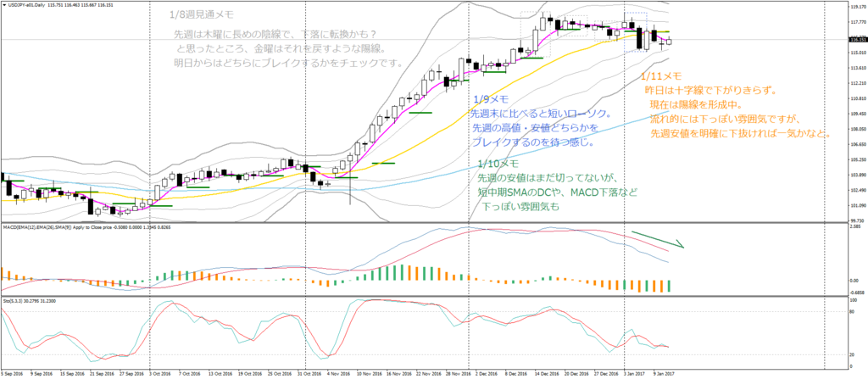Click the 16 Nov 2016 date label
Screen dimensions: 868x379
[x=400, y=373]
